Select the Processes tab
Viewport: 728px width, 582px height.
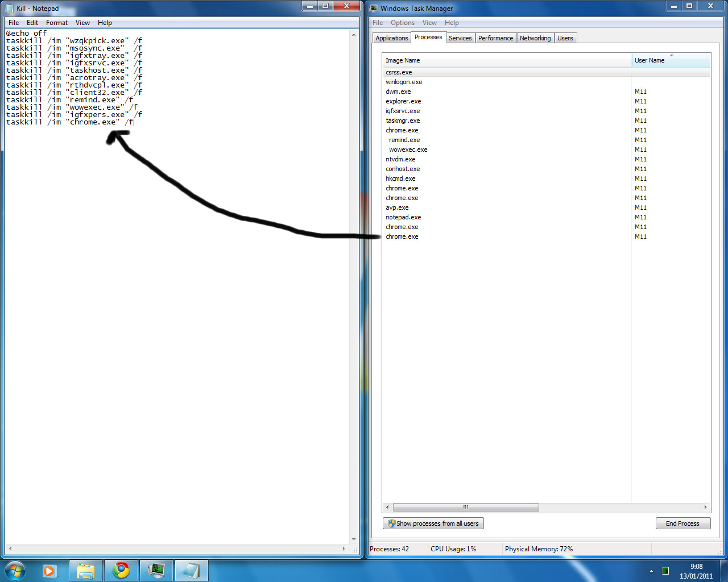coord(428,37)
